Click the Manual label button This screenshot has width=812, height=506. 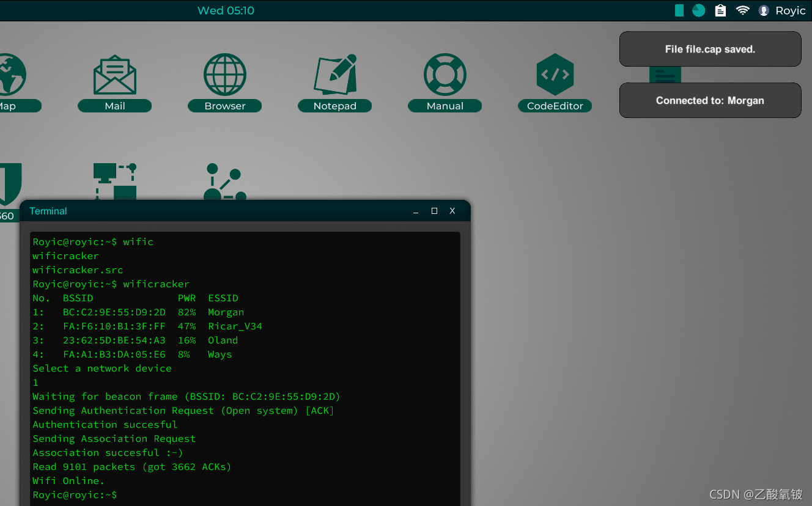pyautogui.click(x=445, y=106)
